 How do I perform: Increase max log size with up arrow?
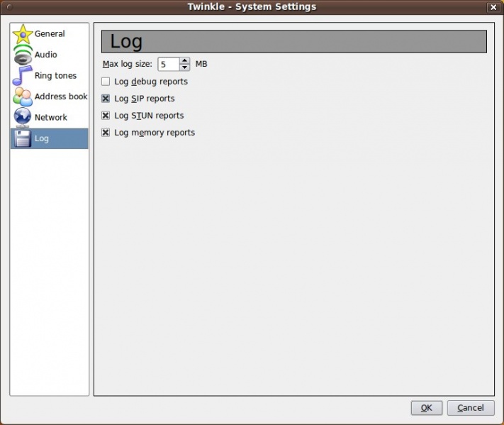point(185,61)
